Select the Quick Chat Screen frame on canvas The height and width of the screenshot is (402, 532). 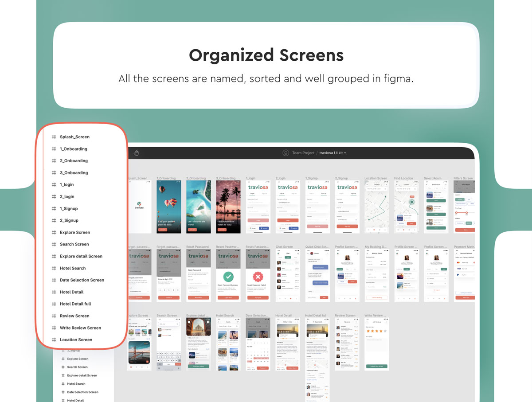(317, 276)
